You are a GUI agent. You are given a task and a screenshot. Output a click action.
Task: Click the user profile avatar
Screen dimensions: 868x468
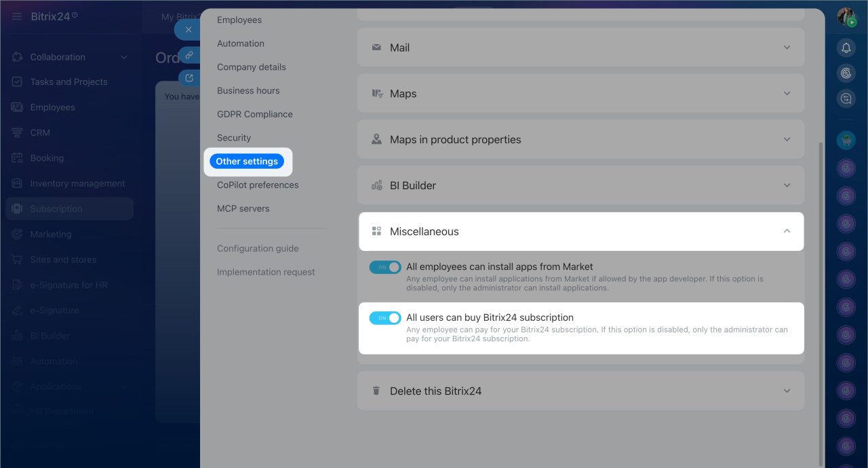click(x=846, y=16)
